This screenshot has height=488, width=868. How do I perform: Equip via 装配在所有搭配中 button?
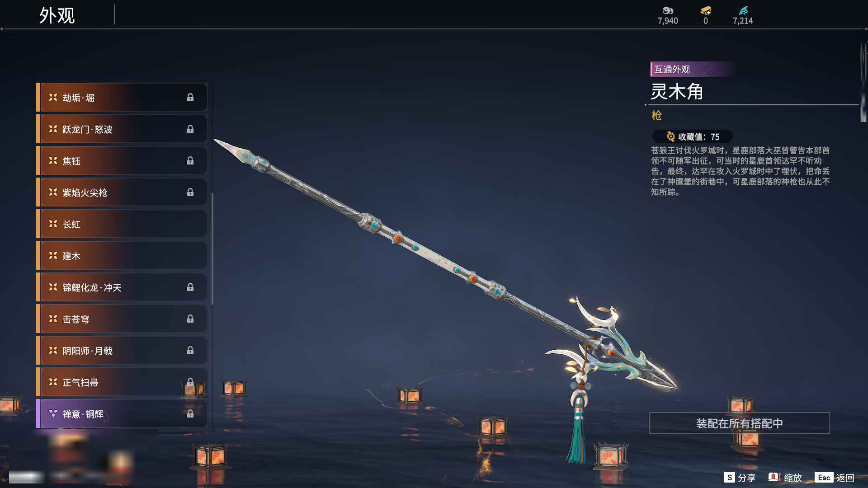tap(740, 423)
